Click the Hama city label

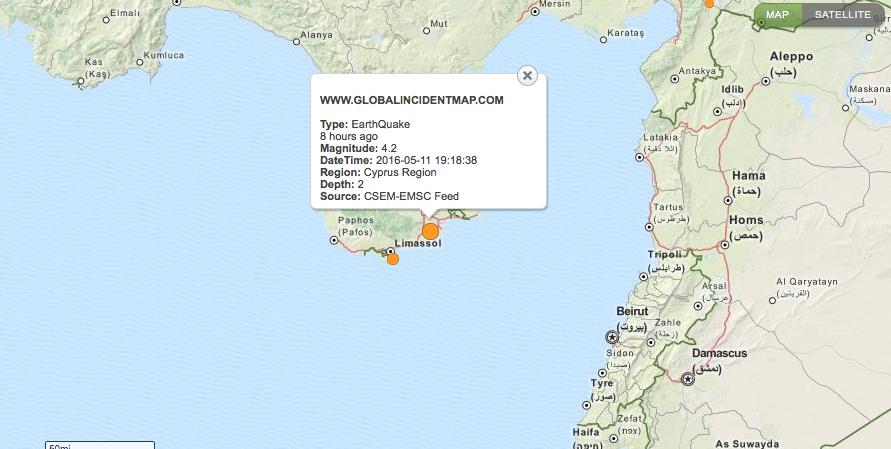click(x=748, y=175)
